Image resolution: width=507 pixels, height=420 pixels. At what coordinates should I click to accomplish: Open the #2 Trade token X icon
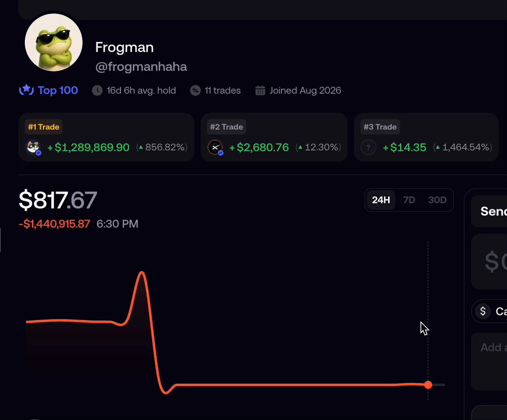click(x=215, y=148)
